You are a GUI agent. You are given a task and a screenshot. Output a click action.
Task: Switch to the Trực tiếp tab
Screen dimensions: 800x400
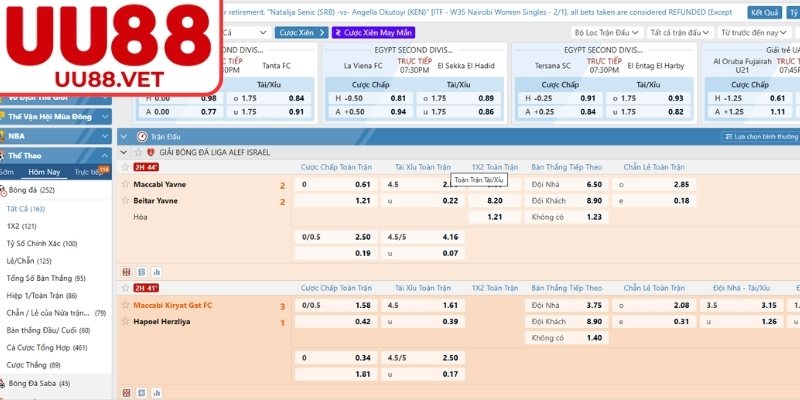(x=91, y=172)
